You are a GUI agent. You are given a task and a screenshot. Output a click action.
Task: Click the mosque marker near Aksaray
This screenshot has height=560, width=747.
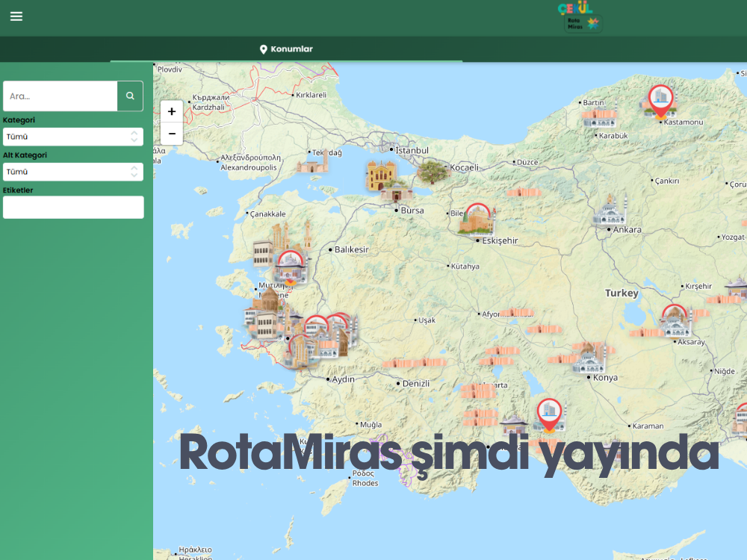click(675, 321)
